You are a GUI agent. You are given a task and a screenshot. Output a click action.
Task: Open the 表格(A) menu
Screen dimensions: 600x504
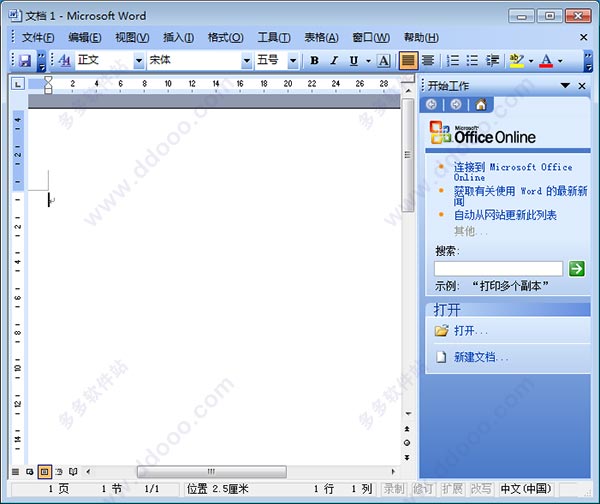pos(321,38)
